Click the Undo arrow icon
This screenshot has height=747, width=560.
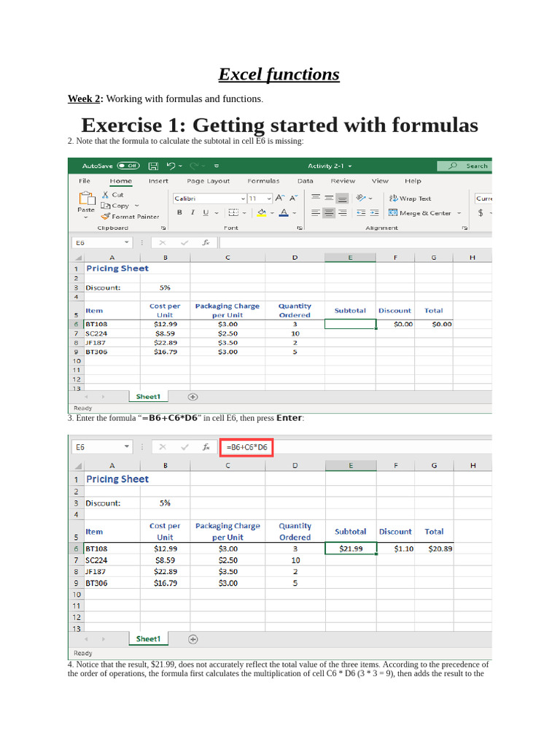(x=171, y=166)
